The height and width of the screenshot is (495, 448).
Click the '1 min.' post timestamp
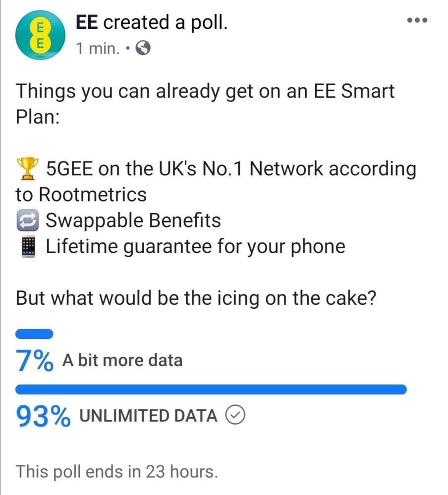(98, 48)
